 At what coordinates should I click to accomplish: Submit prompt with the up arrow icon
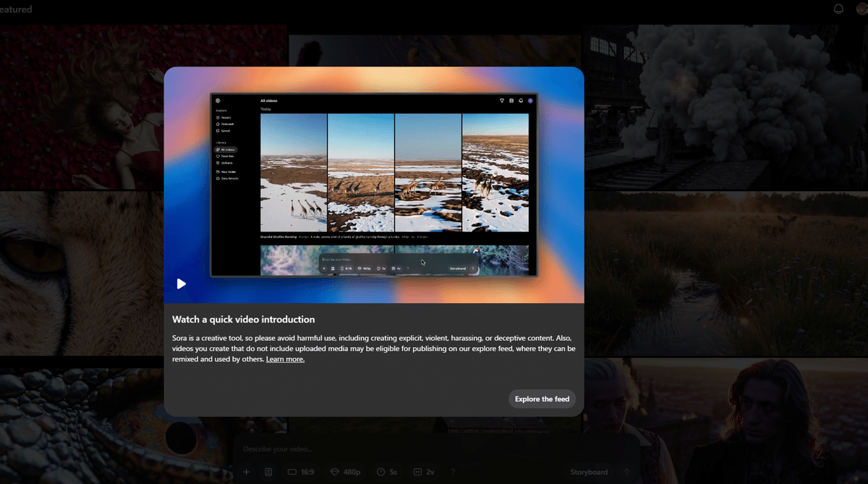tap(627, 472)
